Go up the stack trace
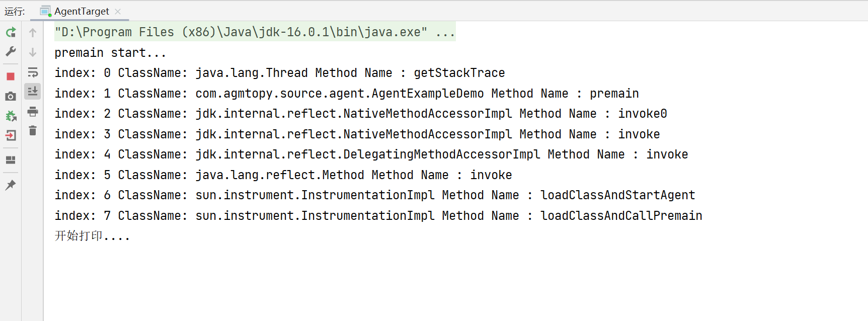This screenshot has width=868, height=321. coord(33,33)
